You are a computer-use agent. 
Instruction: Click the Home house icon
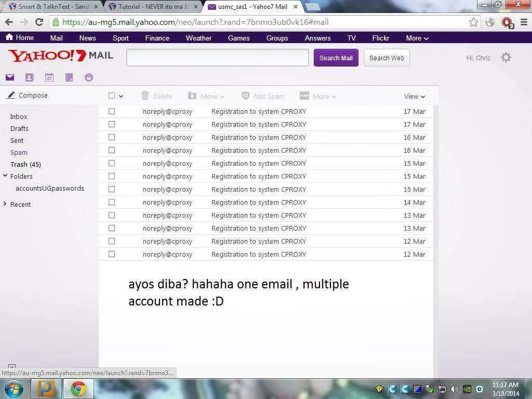(9, 37)
